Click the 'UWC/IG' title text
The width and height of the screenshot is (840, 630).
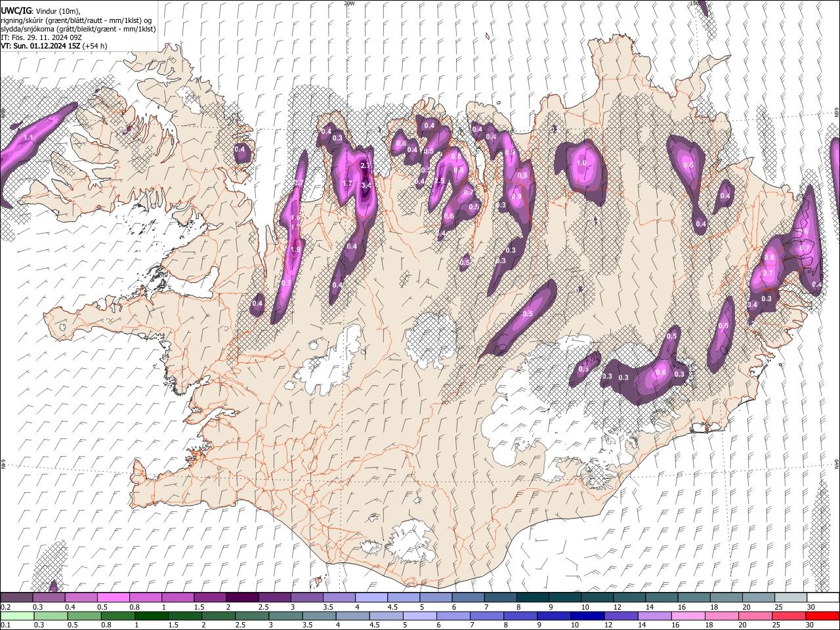point(15,11)
